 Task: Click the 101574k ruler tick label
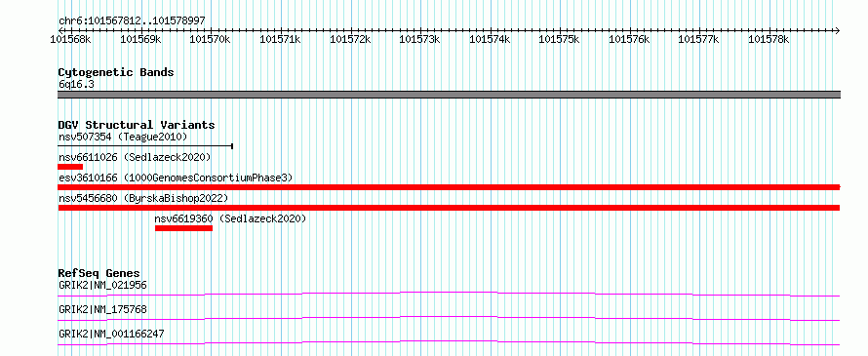tap(490, 39)
